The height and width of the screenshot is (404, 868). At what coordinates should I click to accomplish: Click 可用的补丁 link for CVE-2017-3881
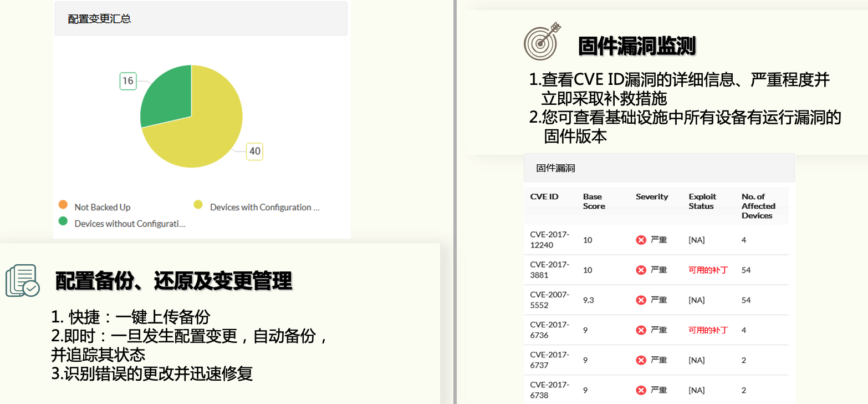(x=707, y=270)
